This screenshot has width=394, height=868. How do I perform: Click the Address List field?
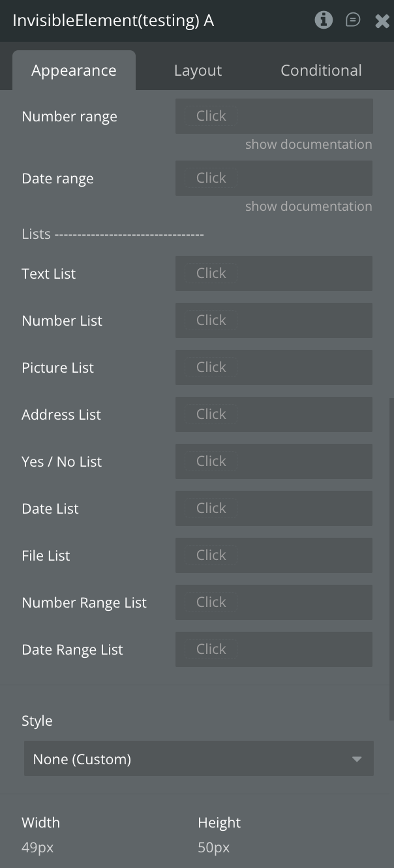(x=274, y=414)
